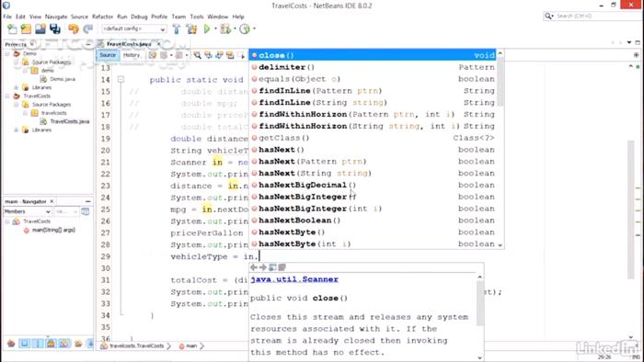Open the Refactor menu
644x362 pixels.
102,17
